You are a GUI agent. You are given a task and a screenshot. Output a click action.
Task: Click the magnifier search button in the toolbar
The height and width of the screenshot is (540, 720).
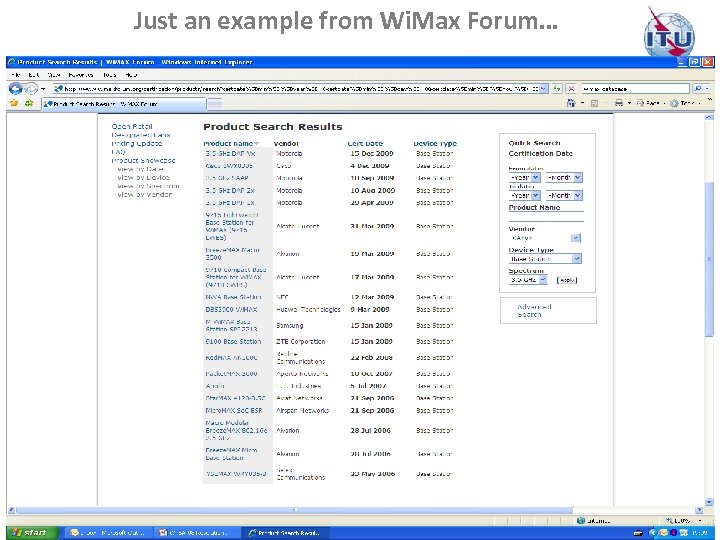(x=698, y=88)
